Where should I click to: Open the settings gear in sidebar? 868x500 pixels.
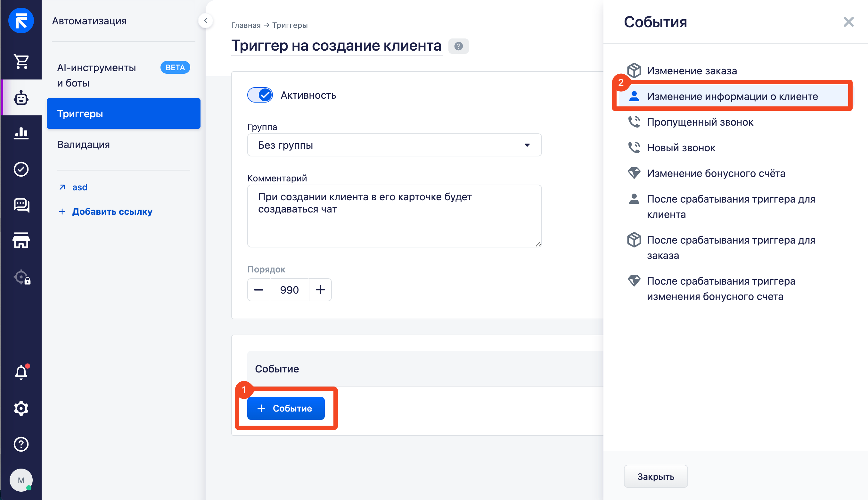click(x=21, y=408)
